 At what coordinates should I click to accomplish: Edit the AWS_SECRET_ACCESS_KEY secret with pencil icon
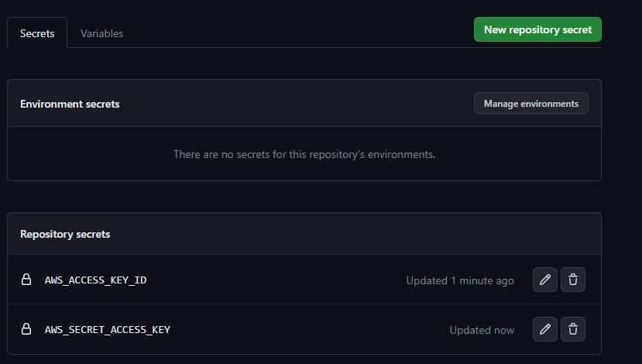(x=545, y=329)
